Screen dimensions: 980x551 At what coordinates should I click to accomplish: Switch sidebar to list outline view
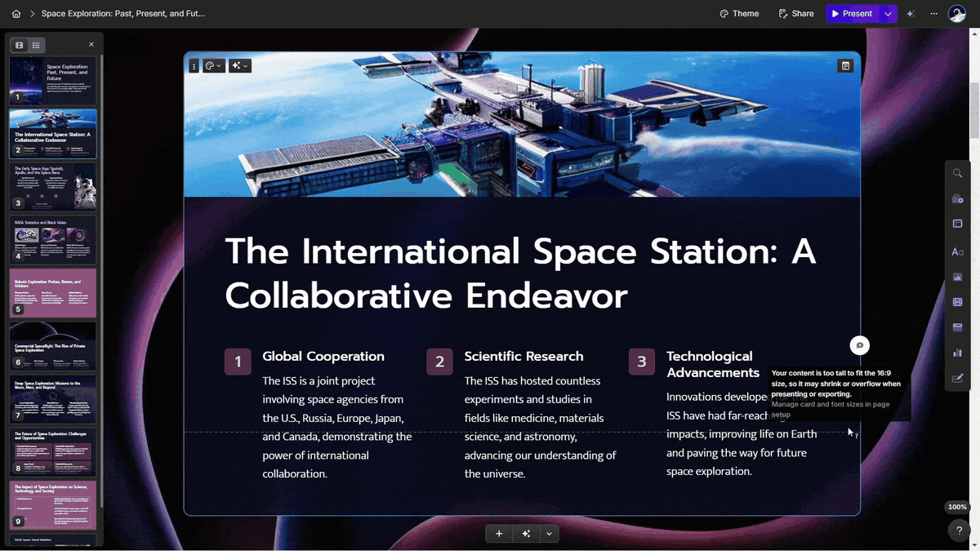coord(36,45)
